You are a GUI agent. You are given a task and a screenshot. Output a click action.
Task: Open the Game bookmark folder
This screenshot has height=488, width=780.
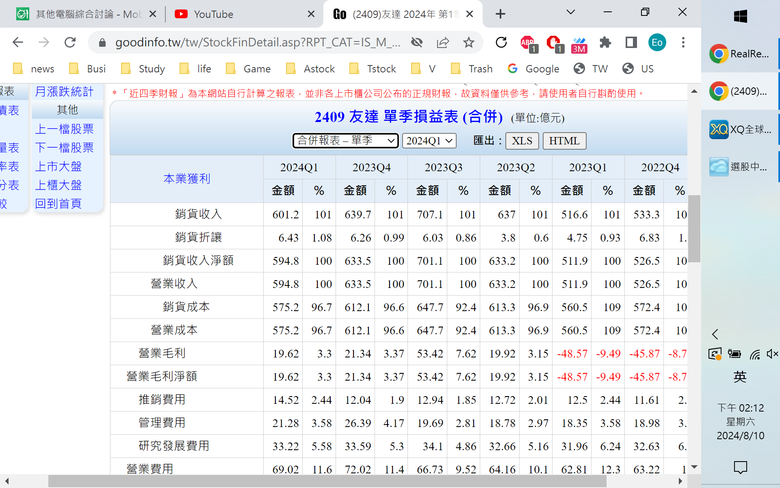[248, 69]
